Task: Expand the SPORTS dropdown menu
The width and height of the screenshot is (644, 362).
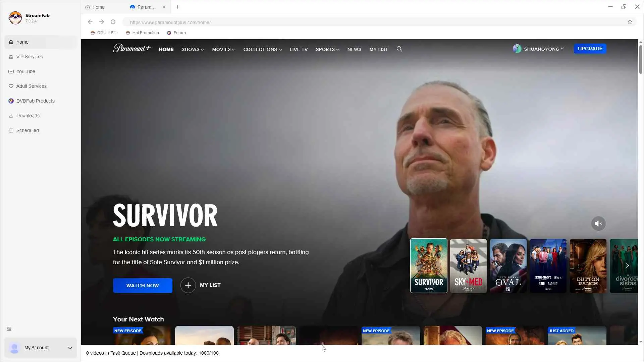Action: pos(327,49)
